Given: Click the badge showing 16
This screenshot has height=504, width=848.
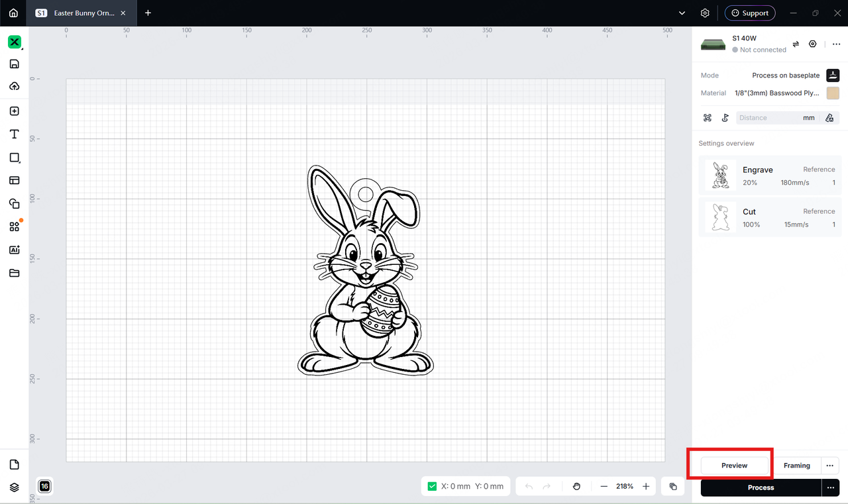Looking at the screenshot, I should point(44,486).
